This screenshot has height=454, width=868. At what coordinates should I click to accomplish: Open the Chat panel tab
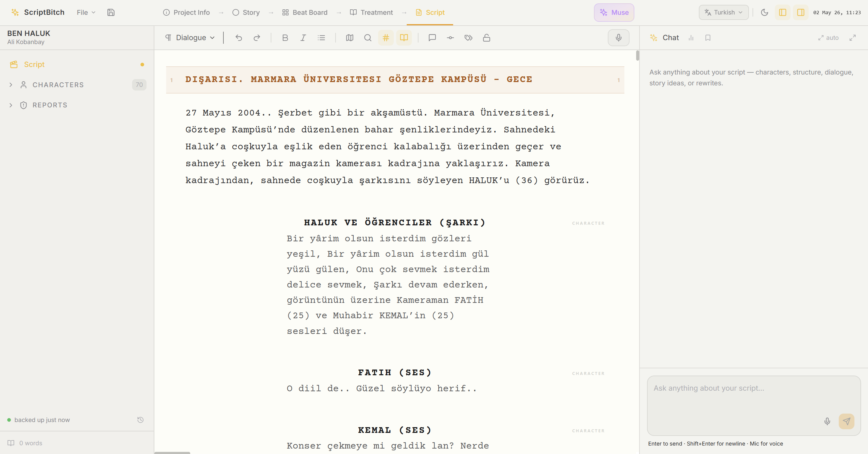664,38
